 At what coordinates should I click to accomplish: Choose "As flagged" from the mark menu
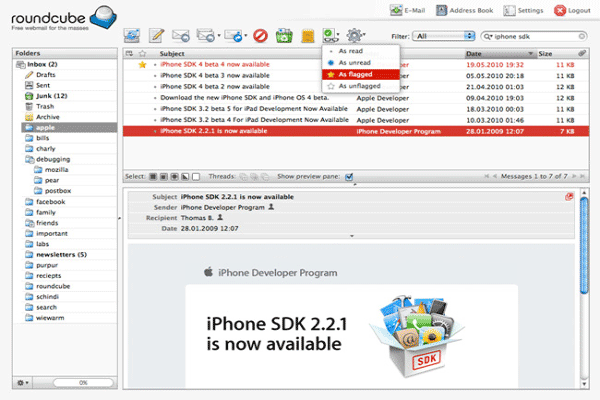coord(357,74)
